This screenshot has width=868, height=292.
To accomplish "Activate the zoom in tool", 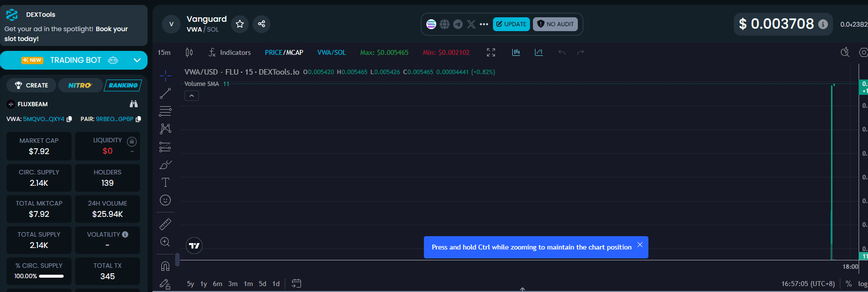I will [165, 242].
